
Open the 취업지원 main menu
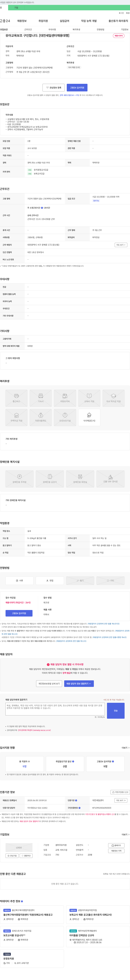click(x=43, y=21)
